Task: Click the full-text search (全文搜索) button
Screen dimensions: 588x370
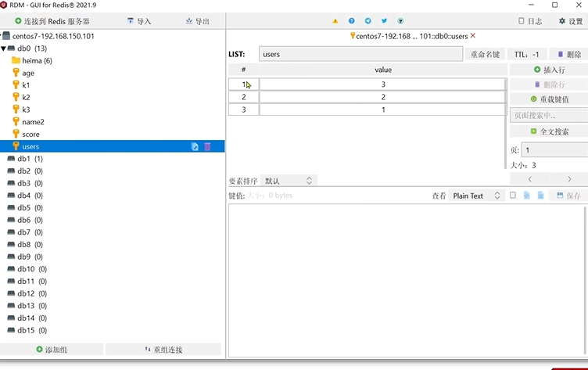Action: click(550, 131)
